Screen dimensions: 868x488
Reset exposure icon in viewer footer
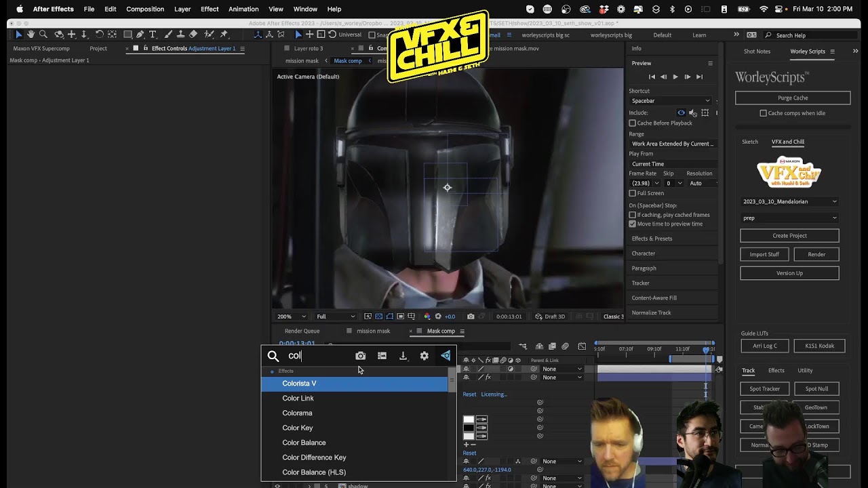(x=438, y=317)
